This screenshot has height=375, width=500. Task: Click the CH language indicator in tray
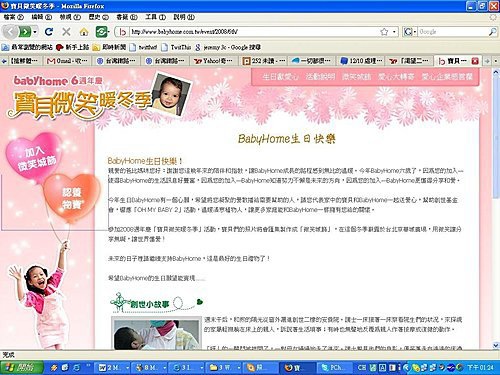click(362, 367)
